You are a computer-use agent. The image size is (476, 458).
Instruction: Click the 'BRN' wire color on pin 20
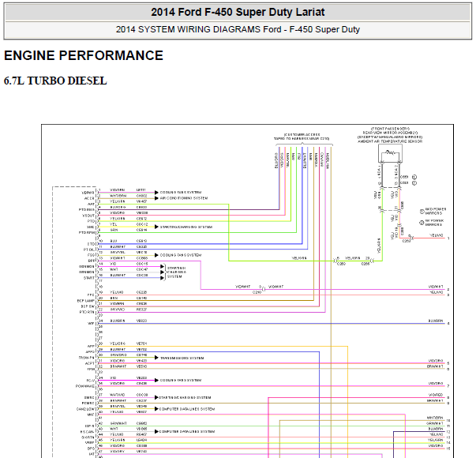(114, 298)
